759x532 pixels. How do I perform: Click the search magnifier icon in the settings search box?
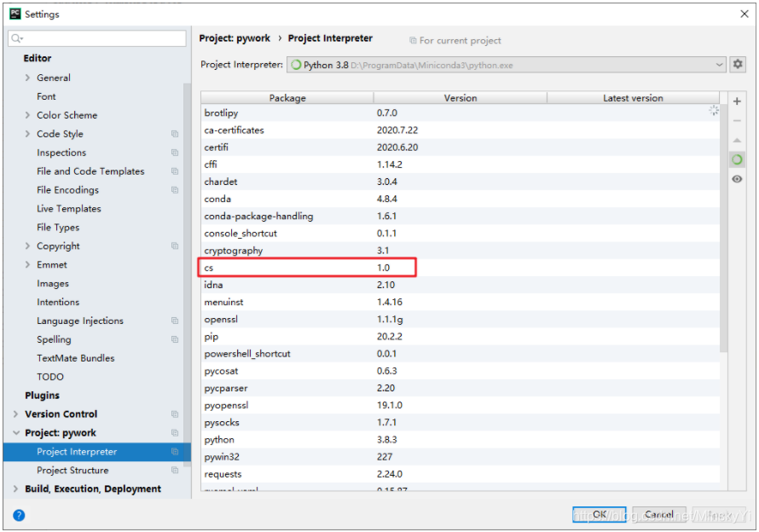pos(17,38)
